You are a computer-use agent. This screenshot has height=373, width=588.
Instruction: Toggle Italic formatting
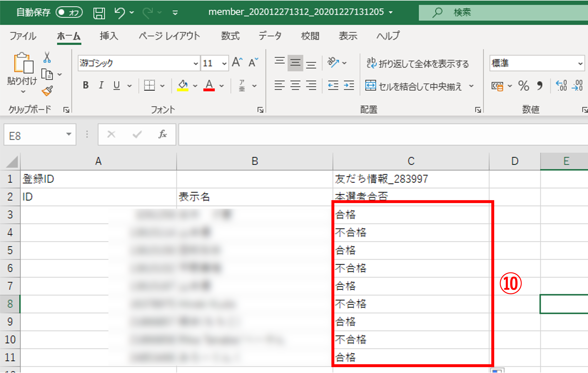(101, 85)
